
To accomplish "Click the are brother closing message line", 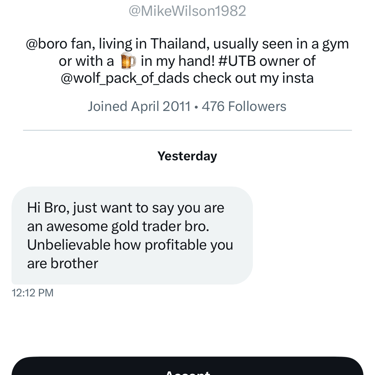I will tap(63, 264).
